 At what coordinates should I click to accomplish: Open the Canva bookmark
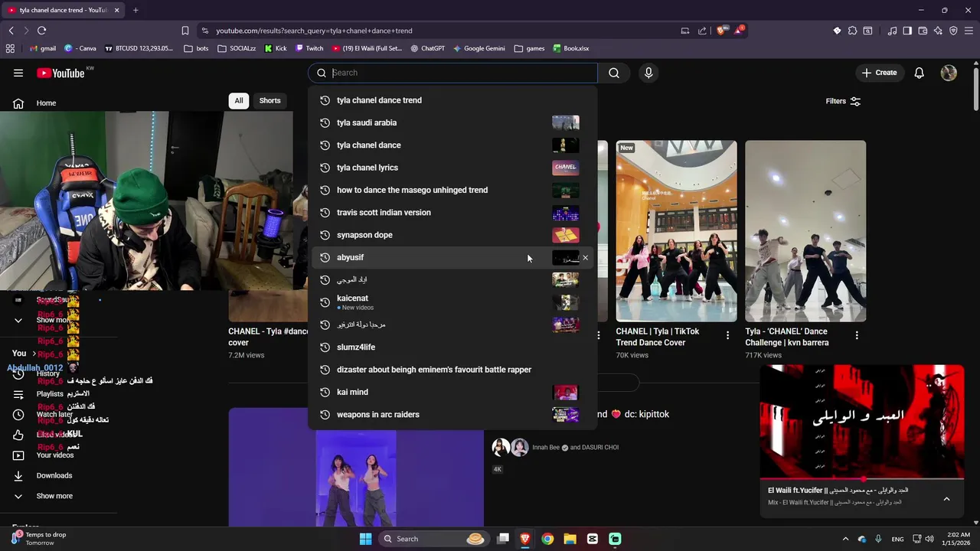tap(80, 48)
